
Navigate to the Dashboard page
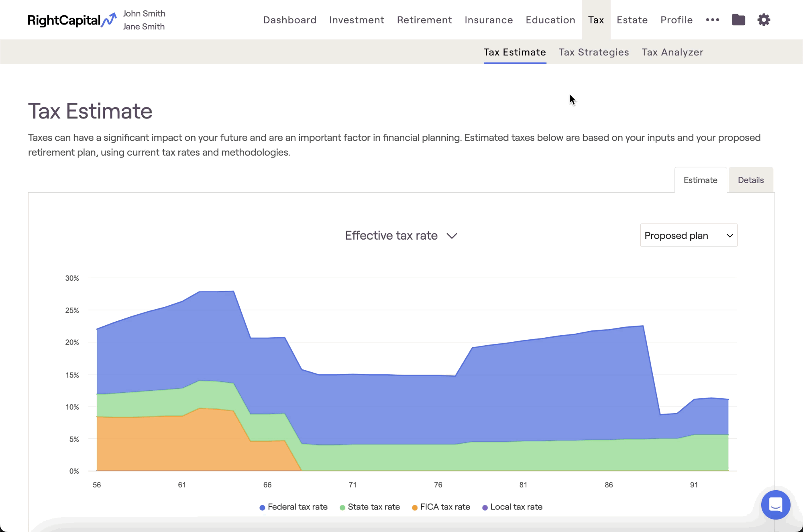pos(289,20)
